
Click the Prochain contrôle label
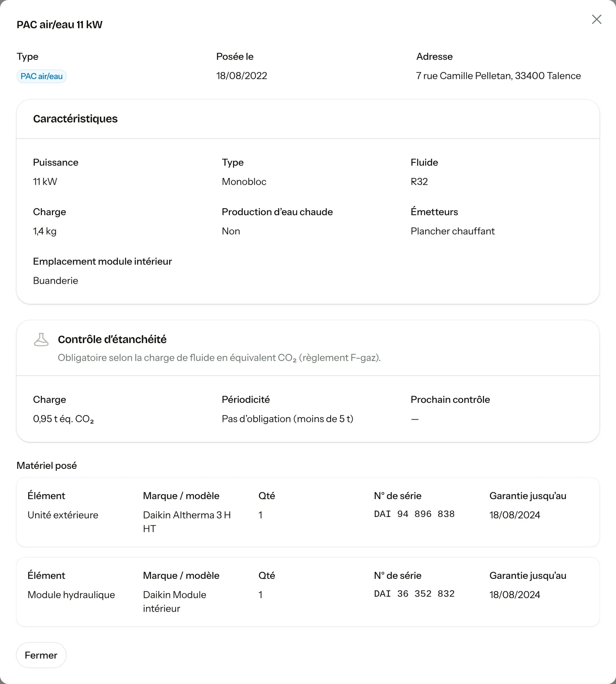click(x=450, y=400)
